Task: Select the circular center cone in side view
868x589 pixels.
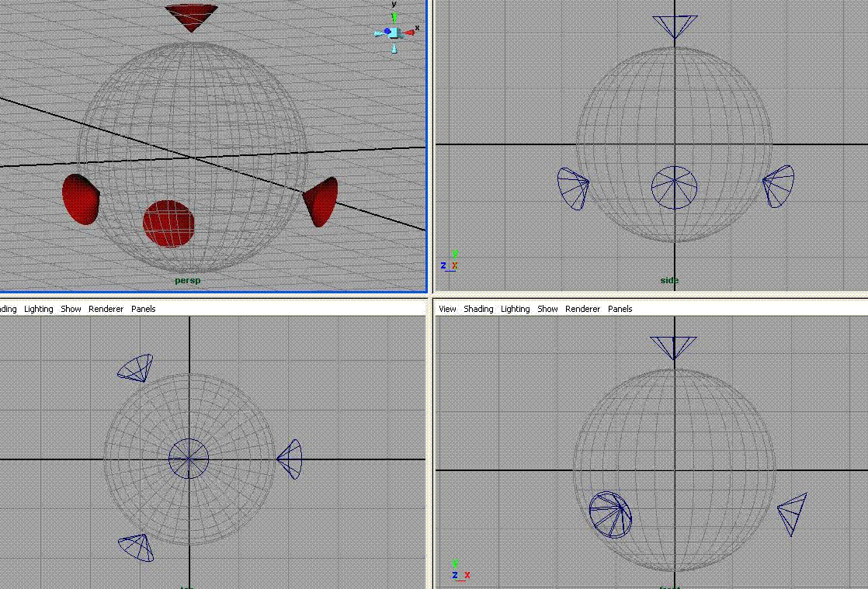Action: click(674, 187)
